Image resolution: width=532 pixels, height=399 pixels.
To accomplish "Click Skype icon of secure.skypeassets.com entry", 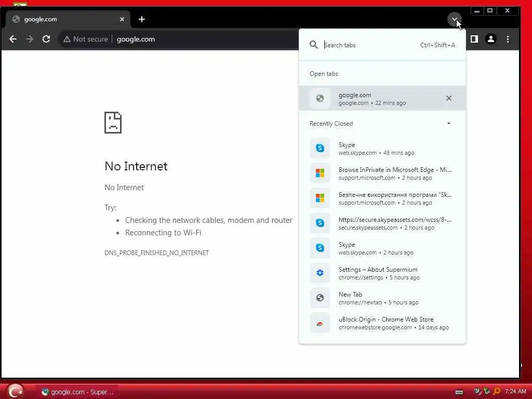I will tap(320, 223).
